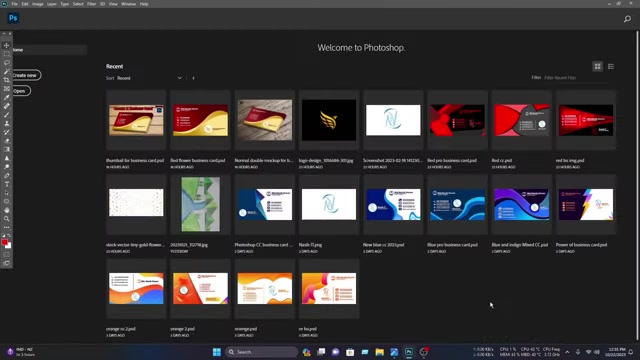
Task: Click the Windows Start button
Action: click(217, 352)
